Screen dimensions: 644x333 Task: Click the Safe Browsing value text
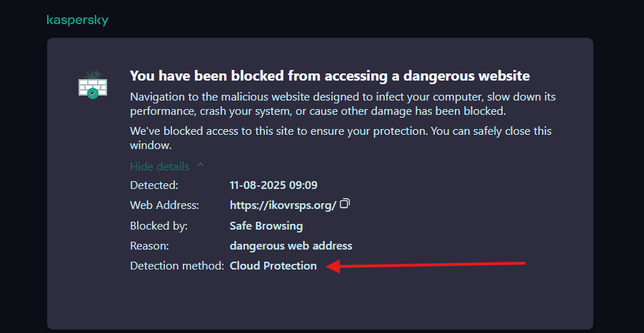coord(266,226)
